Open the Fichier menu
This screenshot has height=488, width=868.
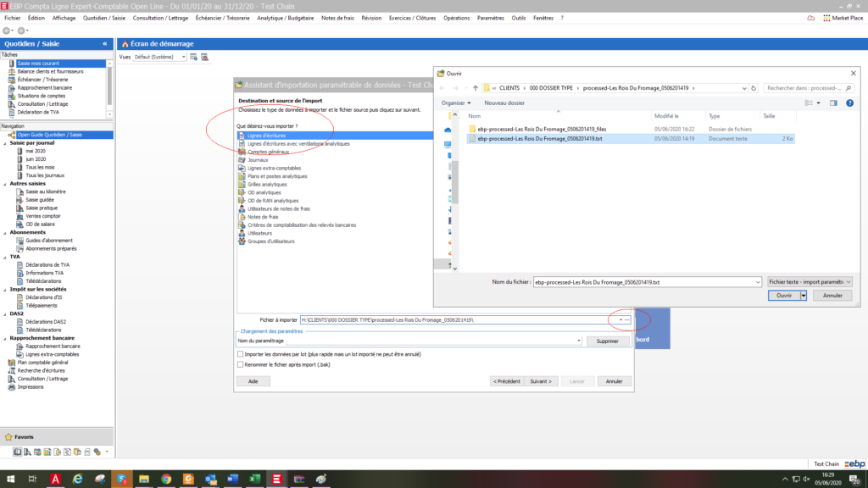tap(12, 19)
